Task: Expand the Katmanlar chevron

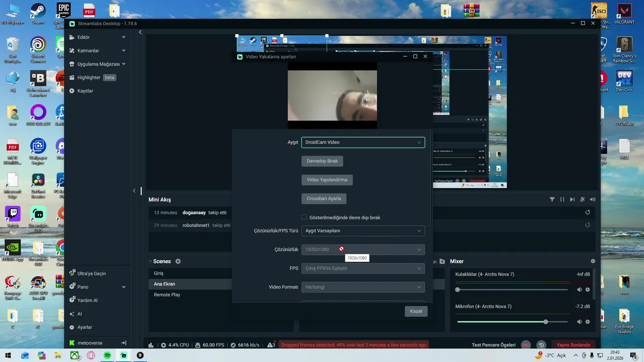Action: pos(124,51)
